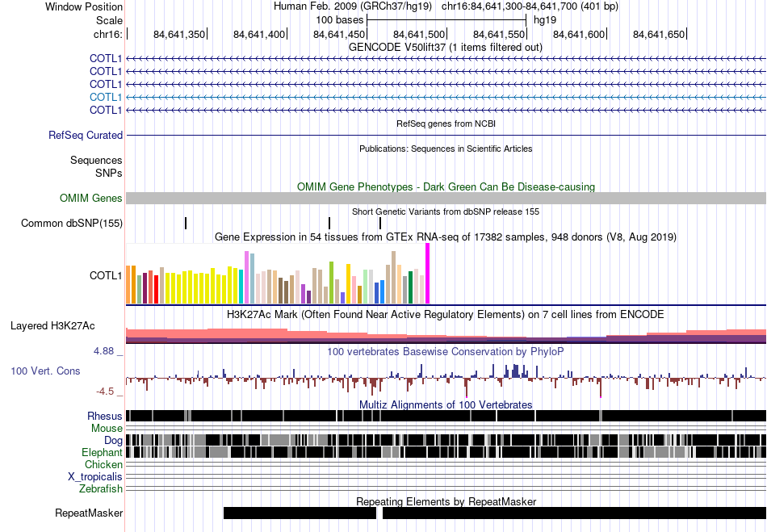767x532 pixels.
Task: Click the tall magenta GTEx expression bar
Action: 428,274
